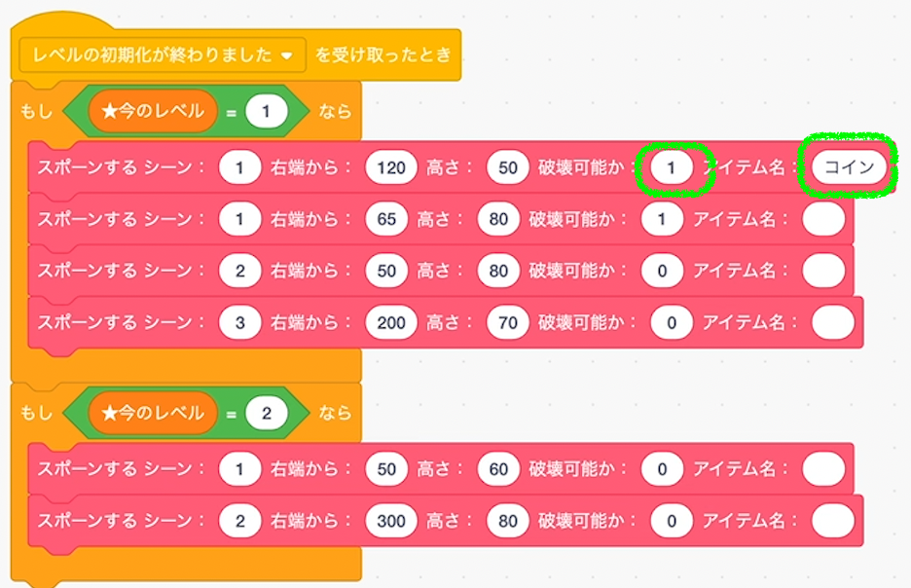This screenshot has height=588, width=911.
Task: Edit the value 2 in second level condition
Action: click(267, 413)
